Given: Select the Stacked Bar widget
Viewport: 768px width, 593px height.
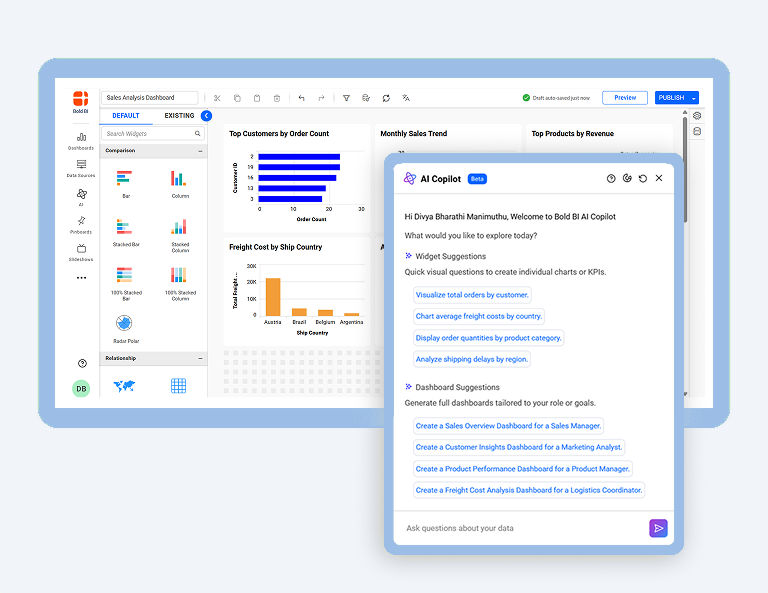Looking at the screenshot, I should [x=125, y=233].
